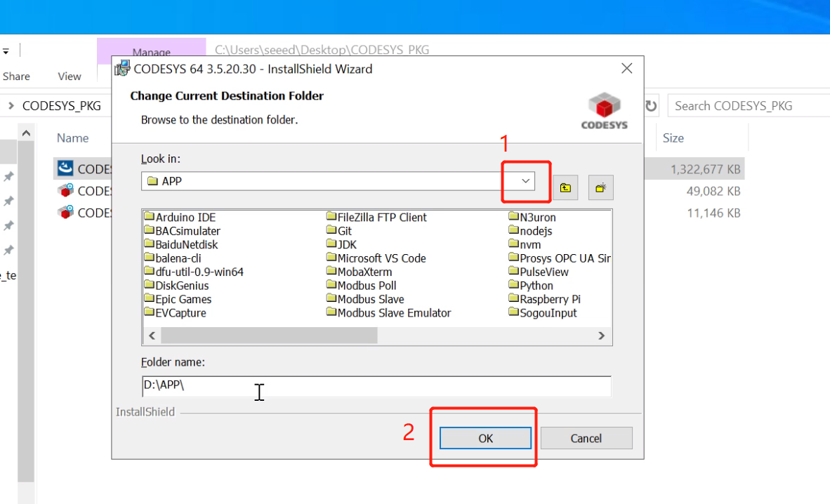
Task: Click the 1,322,677 KB size value
Action: (705, 169)
